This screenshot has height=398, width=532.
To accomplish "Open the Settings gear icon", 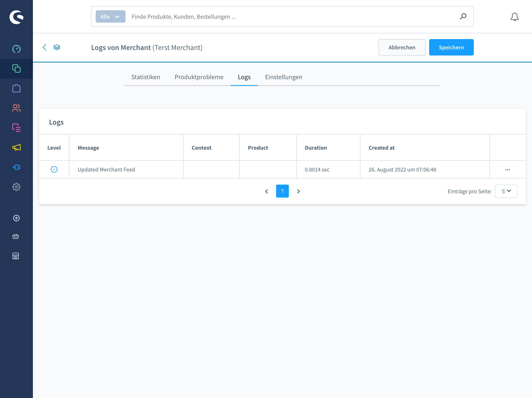I will tap(16, 187).
